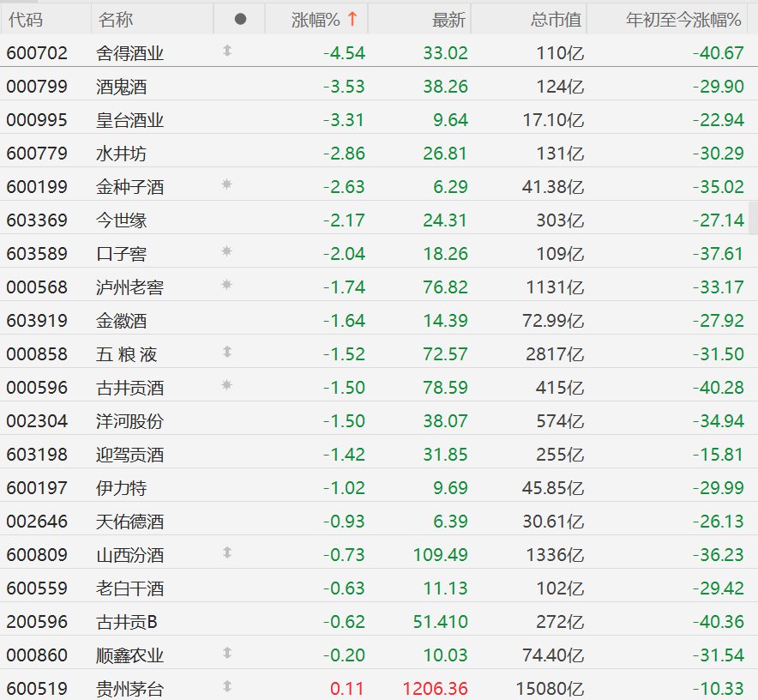Click the marker icon in 山西汾酒 row
Viewport: 758px width, 700px height.
point(227,552)
